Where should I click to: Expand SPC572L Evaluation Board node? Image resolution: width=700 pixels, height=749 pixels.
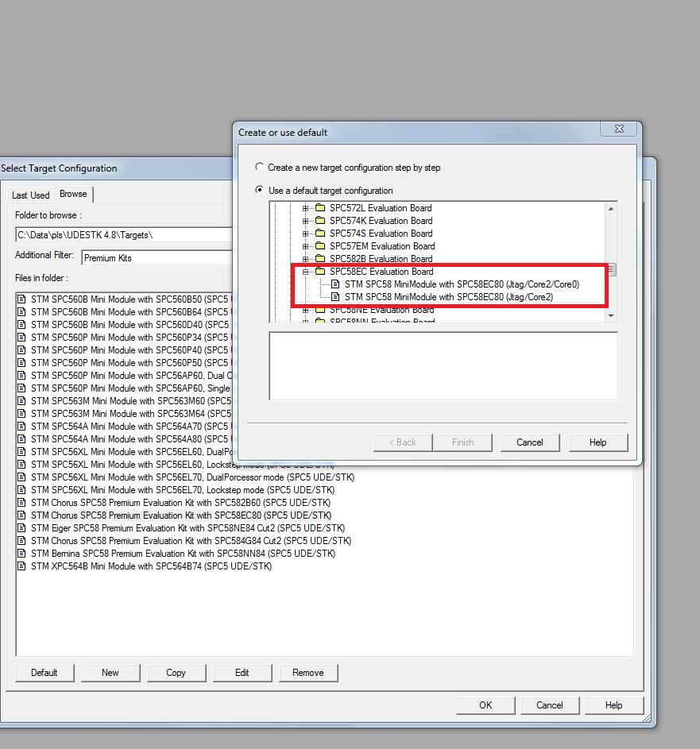coord(305,208)
